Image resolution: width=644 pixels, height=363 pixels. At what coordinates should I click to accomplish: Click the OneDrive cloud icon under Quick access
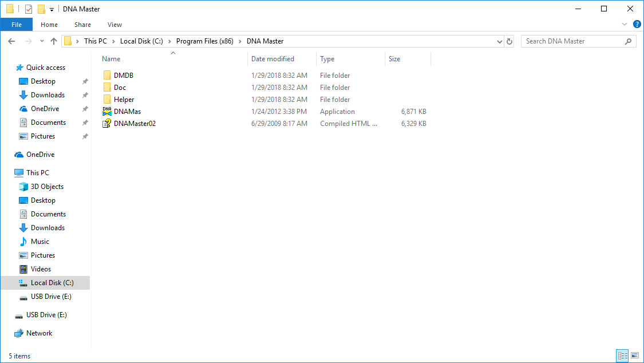click(23, 109)
